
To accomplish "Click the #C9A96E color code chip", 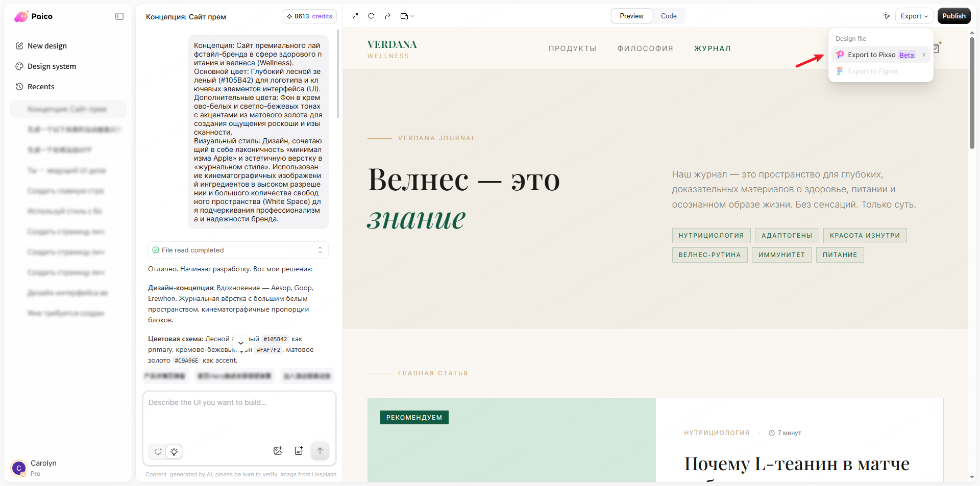I will click(x=186, y=361).
